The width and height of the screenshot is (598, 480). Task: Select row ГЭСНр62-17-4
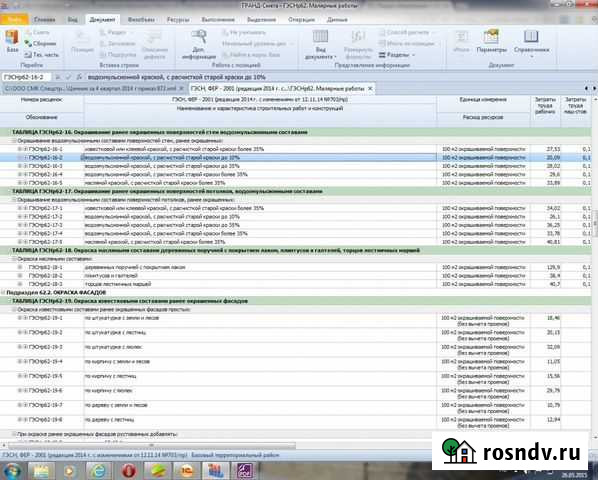296,233
